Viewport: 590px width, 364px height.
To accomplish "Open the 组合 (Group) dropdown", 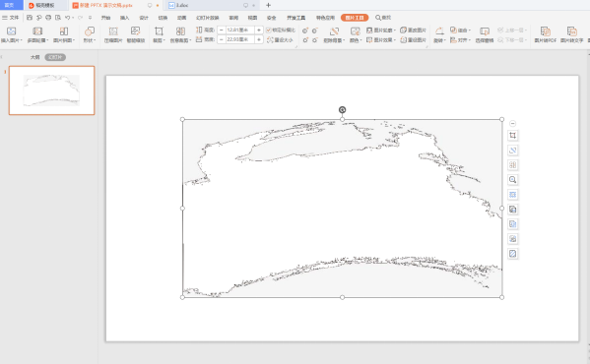I will click(461, 30).
